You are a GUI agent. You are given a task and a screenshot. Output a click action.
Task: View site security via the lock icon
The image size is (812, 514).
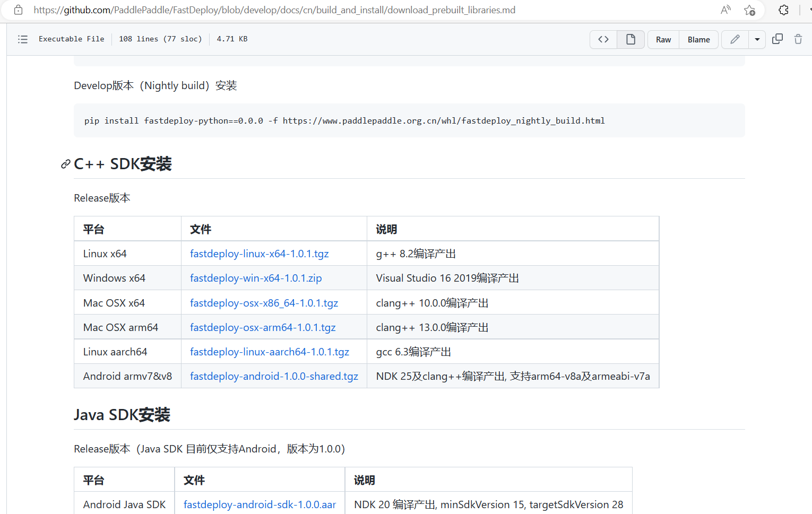[18, 10]
